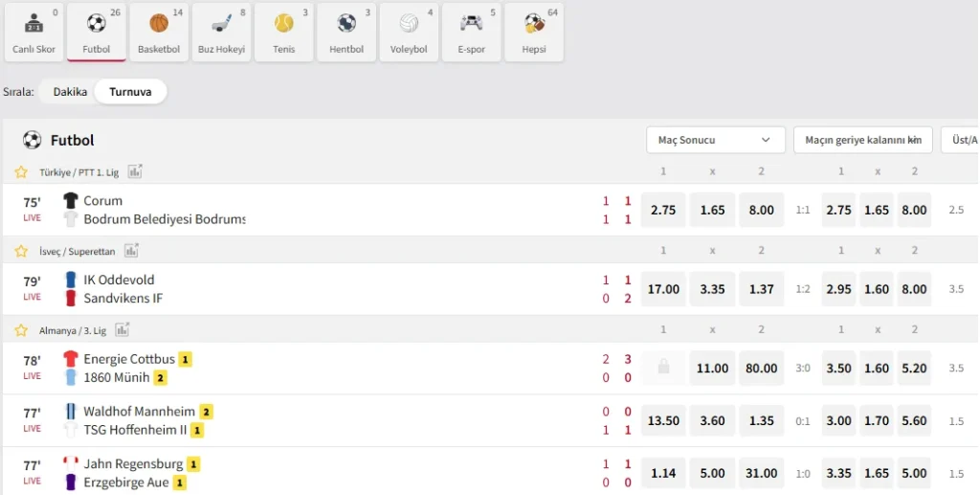This screenshot has height=495, width=980.
Task: Click Erzgebirge Aue yellow card badge
Action: pos(179,483)
